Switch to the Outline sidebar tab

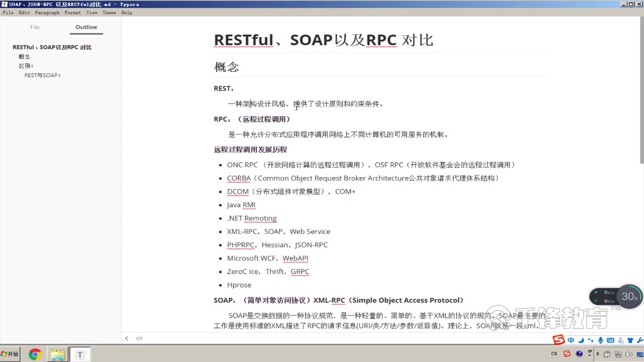tap(86, 27)
